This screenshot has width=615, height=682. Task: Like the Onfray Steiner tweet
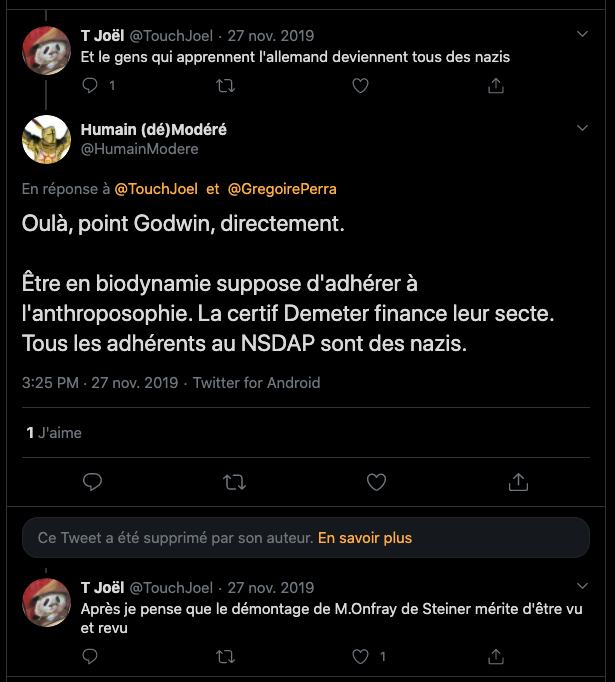[x=361, y=656]
